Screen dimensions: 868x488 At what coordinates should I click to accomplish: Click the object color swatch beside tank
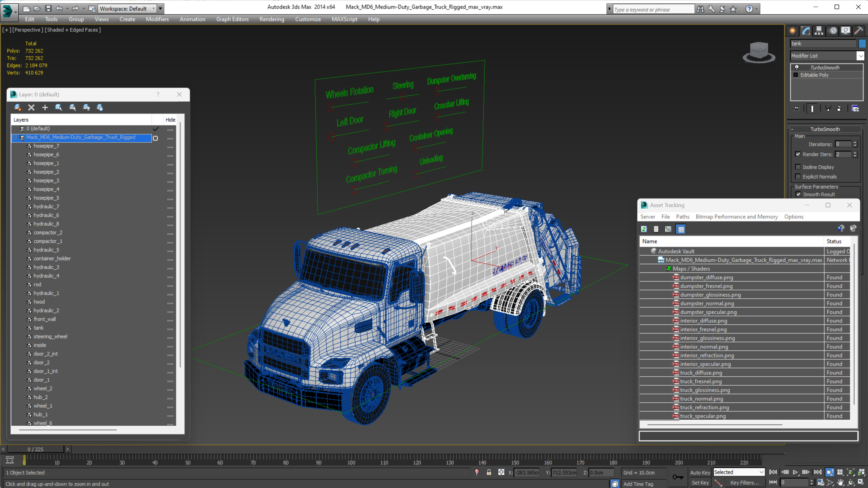[862, 43]
